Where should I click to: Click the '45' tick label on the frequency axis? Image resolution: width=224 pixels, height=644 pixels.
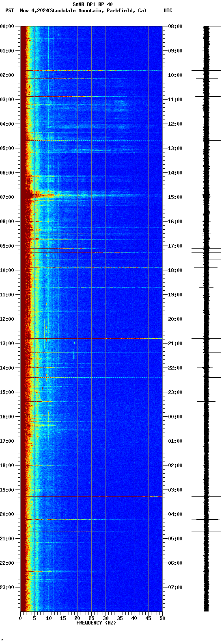click(x=148, y=618)
